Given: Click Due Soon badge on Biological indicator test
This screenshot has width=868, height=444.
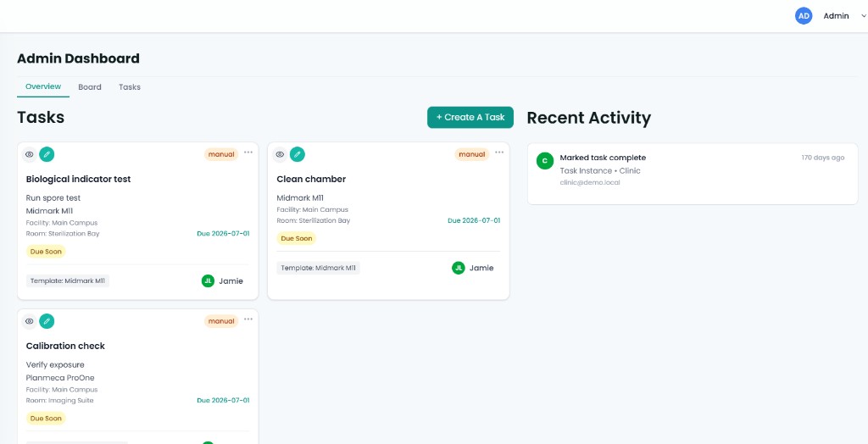Looking at the screenshot, I should pos(46,252).
